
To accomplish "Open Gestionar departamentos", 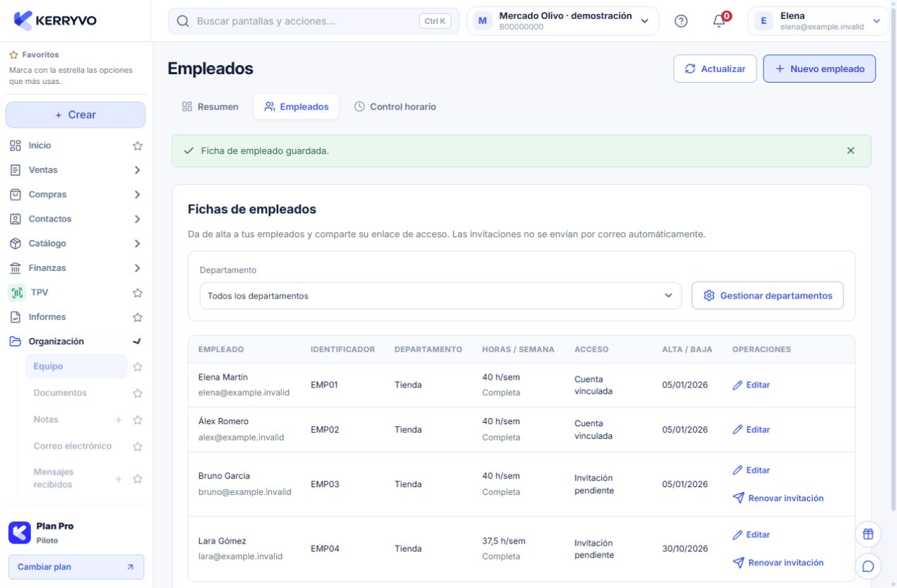I will pos(767,296).
